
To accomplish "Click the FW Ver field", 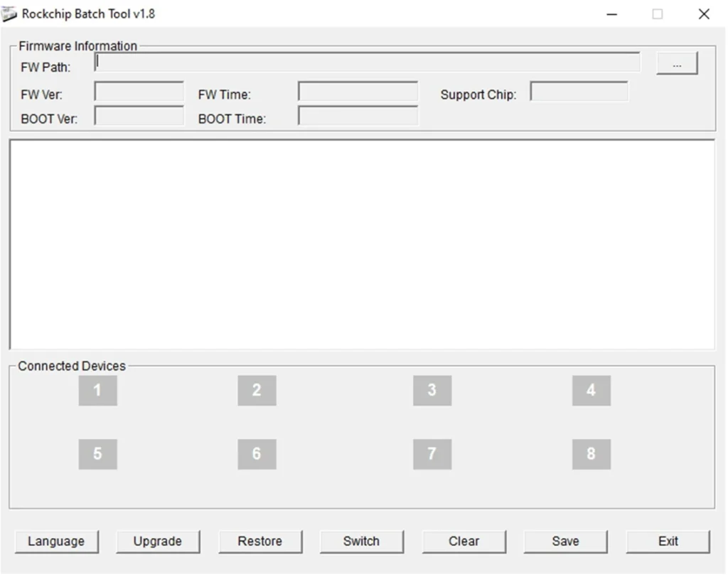I will point(139,92).
